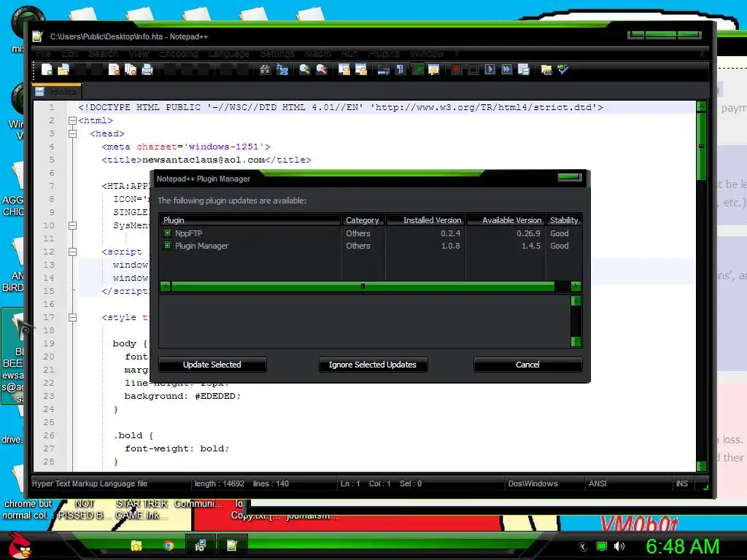Collapse the fold marker on line 10

72,225
